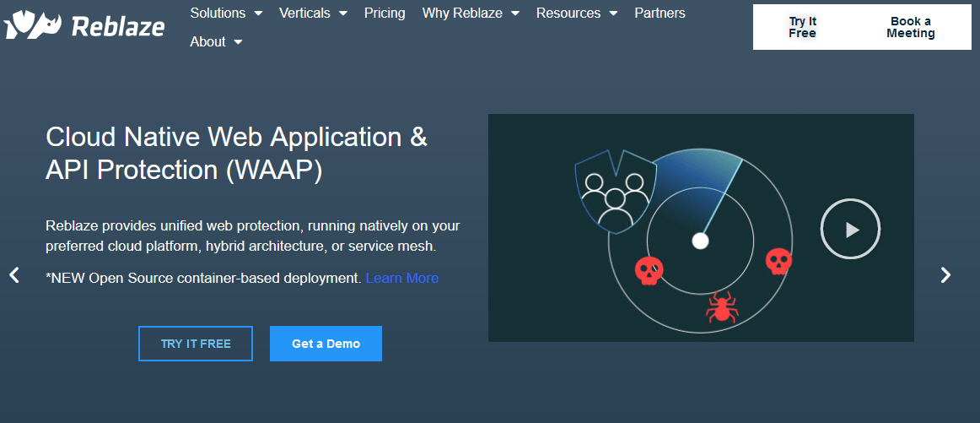Click the Get a Demo button
980x423 pixels.
click(x=326, y=344)
